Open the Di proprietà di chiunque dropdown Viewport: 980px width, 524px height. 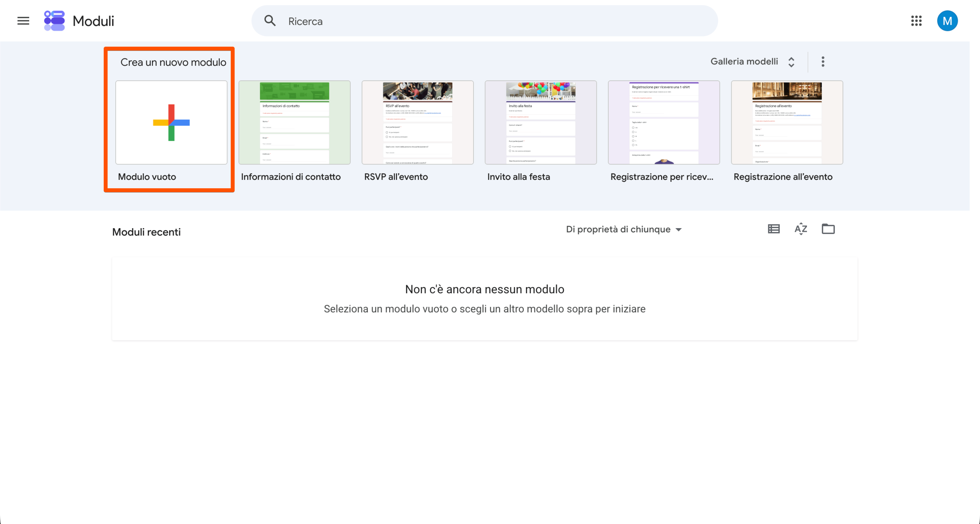[x=624, y=229]
